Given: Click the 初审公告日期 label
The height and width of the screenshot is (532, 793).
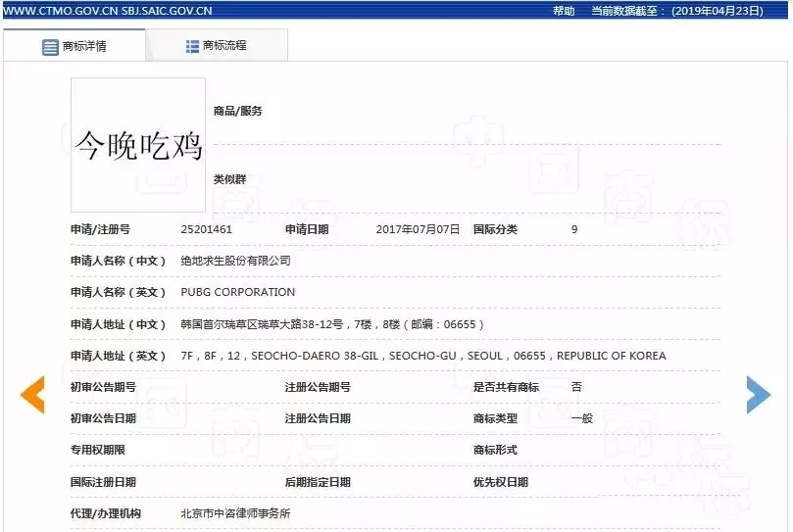Looking at the screenshot, I should 103,418.
